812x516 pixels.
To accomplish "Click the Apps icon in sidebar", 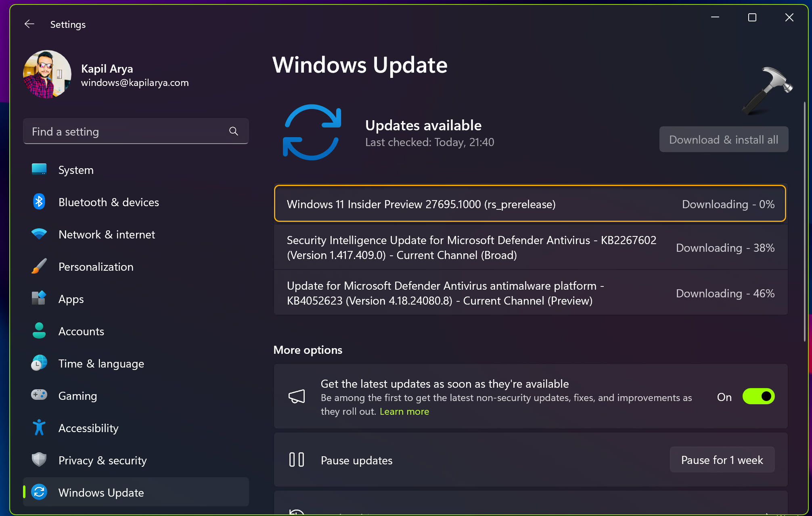I will click(39, 299).
